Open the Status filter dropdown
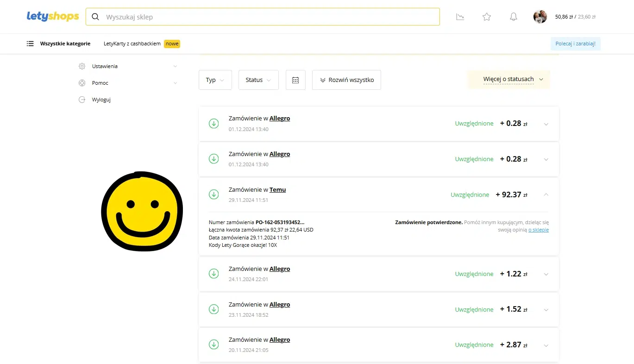634x364 pixels. 258,80
